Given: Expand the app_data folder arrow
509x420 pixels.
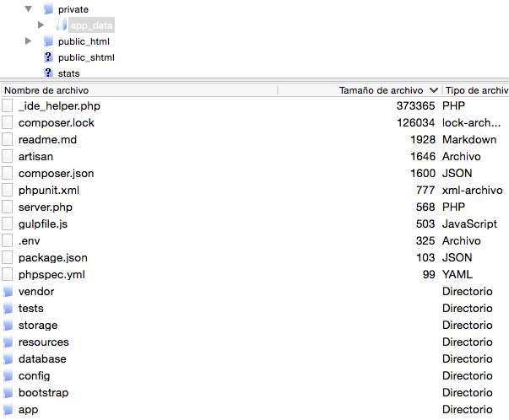Looking at the screenshot, I should pos(41,24).
